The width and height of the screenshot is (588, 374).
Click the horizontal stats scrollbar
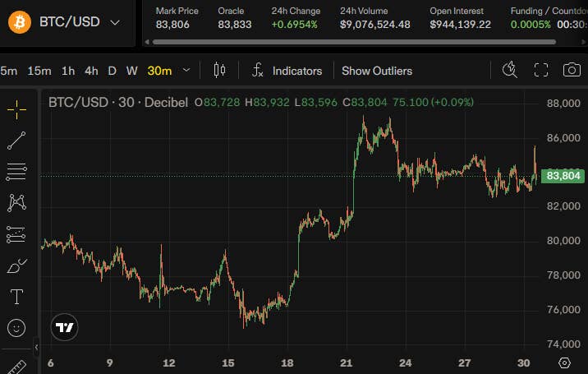[354, 42]
